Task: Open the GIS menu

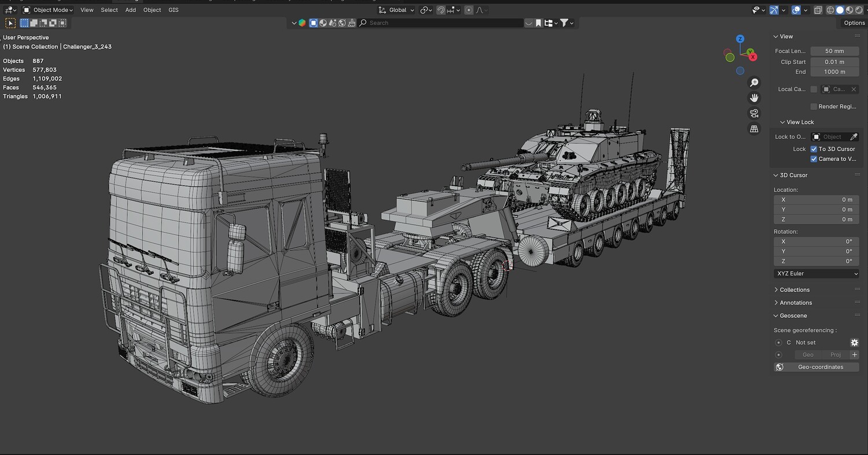Action: (x=174, y=10)
